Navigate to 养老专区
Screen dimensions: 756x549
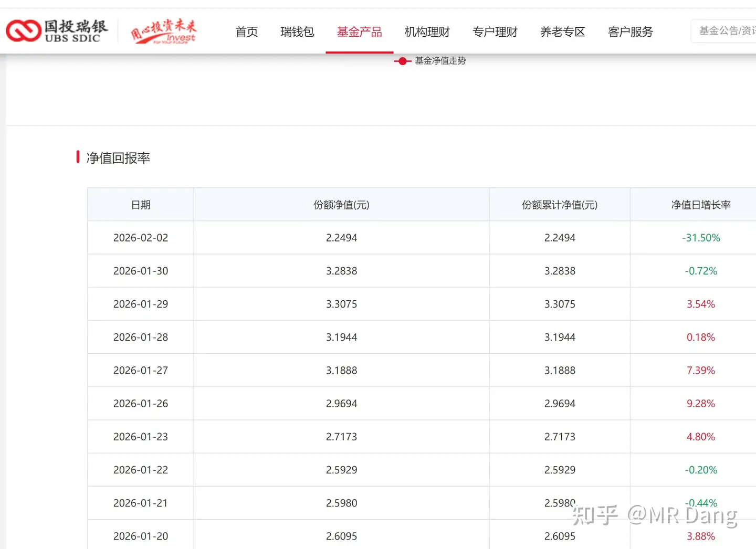click(x=562, y=32)
